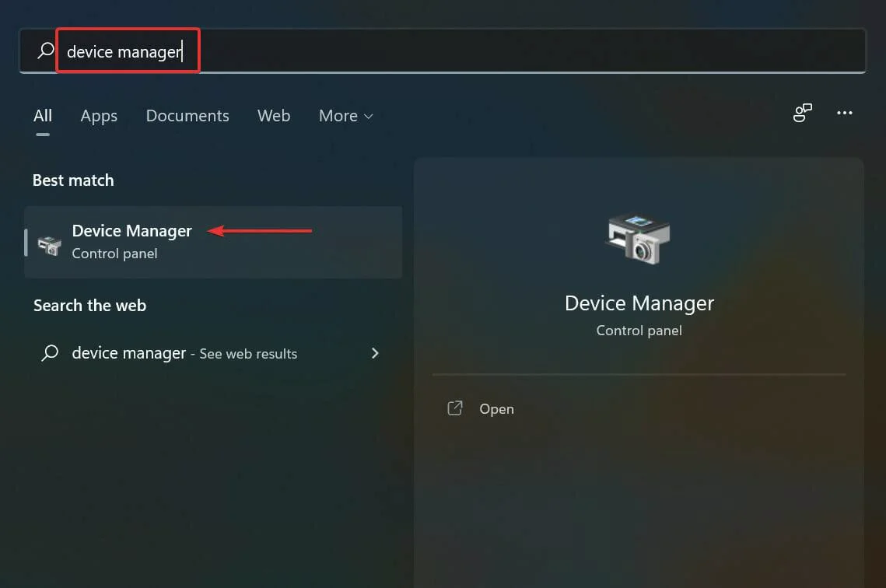The width and height of the screenshot is (886, 588).
Task: Click 'Control panel' subtitle under best match
Action: [x=114, y=254]
